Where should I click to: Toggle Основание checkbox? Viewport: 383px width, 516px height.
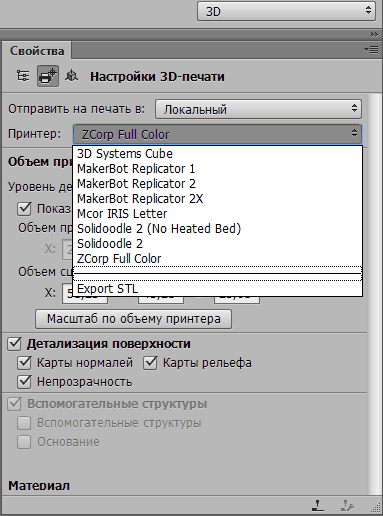(x=24, y=442)
